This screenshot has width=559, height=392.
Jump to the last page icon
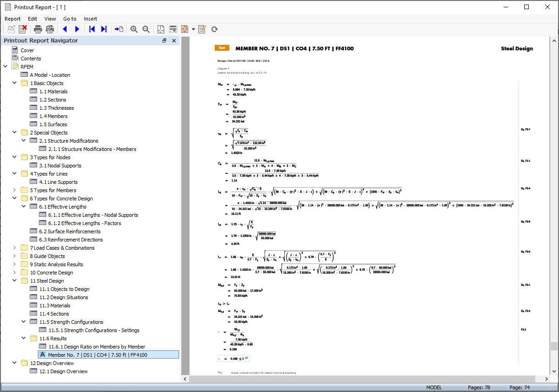103,29
